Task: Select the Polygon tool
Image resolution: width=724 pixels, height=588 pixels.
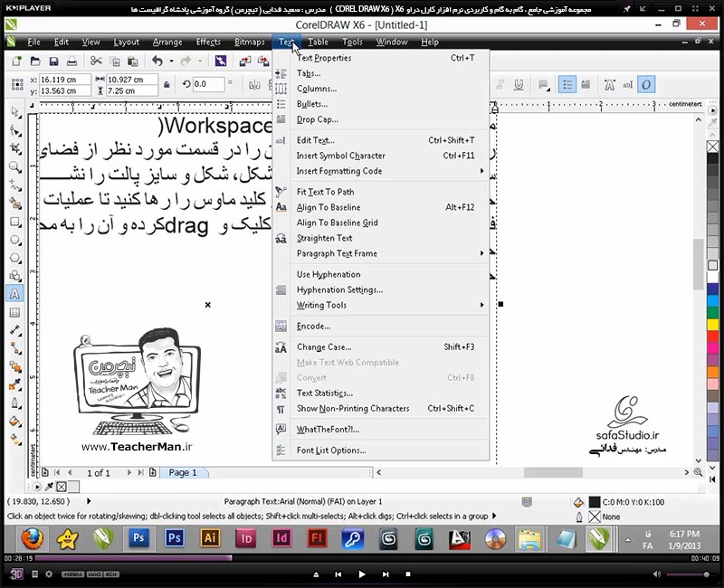Action: [15, 258]
